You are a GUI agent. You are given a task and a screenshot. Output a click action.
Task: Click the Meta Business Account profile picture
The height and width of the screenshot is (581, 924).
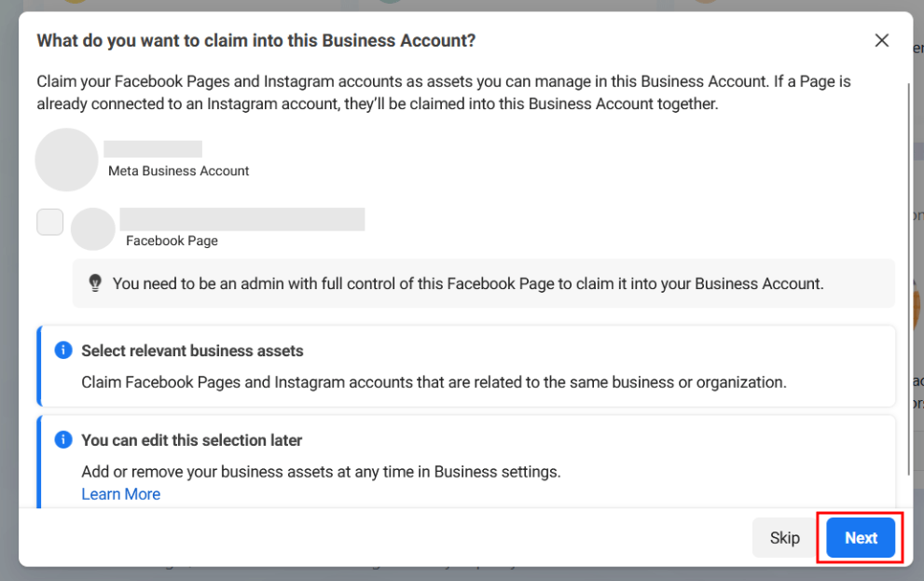pyautogui.click(x=66, y=159)
